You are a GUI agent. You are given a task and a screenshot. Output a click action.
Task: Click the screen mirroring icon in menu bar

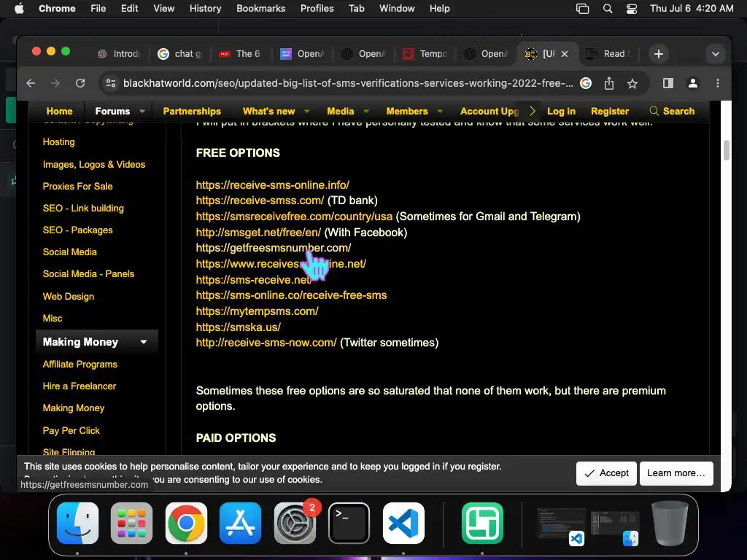[x=582, y=9]
